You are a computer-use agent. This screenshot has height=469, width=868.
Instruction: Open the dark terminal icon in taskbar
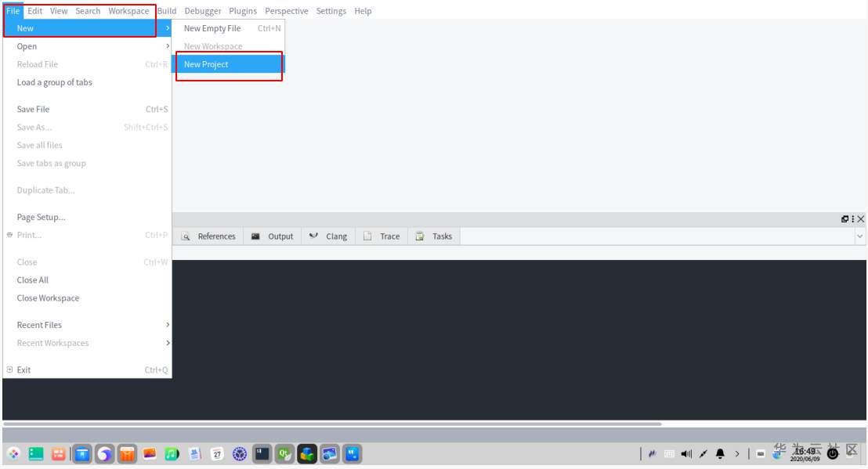262,454
